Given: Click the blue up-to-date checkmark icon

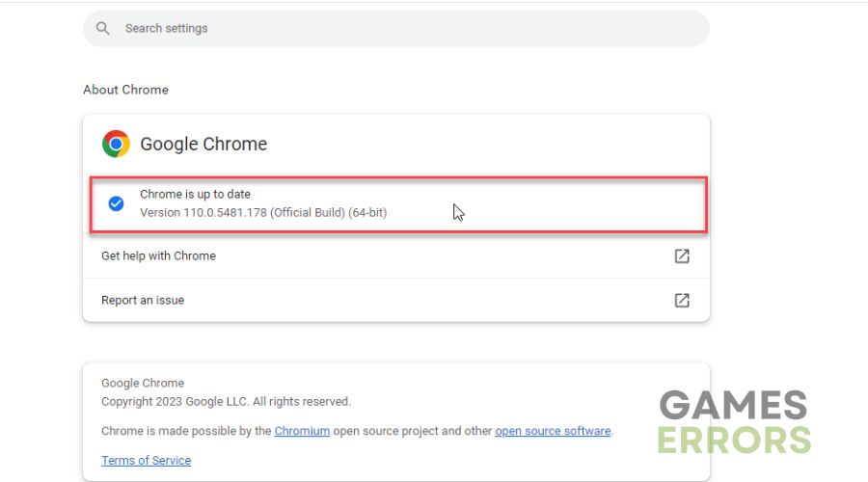Looking at the screenshot, I should coord(116,203).
